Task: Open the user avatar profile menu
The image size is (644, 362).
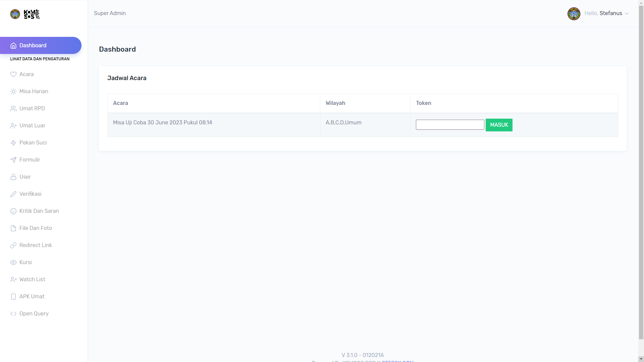Action: 574,14
